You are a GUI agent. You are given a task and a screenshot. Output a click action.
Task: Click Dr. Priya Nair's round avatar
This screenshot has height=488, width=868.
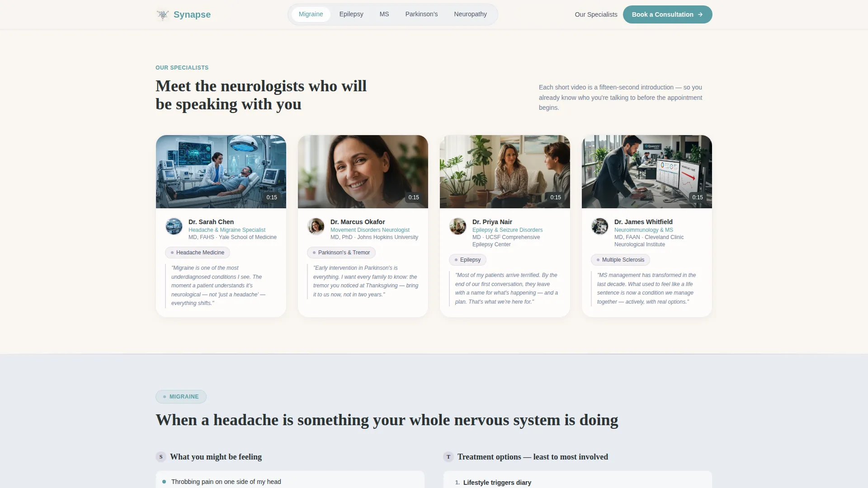[x=458, y=226]
